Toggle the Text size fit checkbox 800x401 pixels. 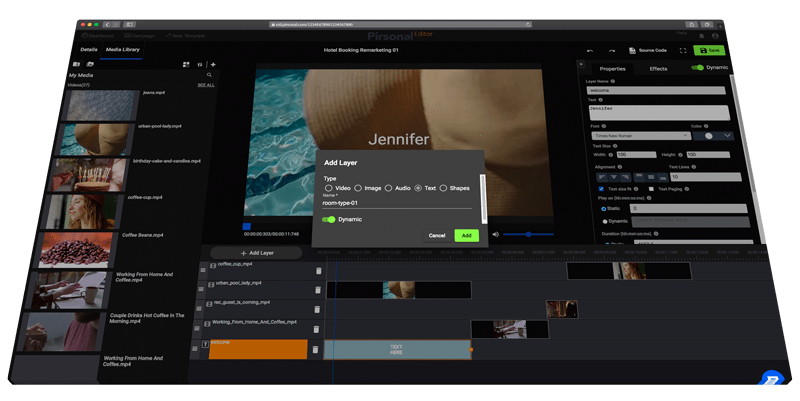tap(601, 188)
